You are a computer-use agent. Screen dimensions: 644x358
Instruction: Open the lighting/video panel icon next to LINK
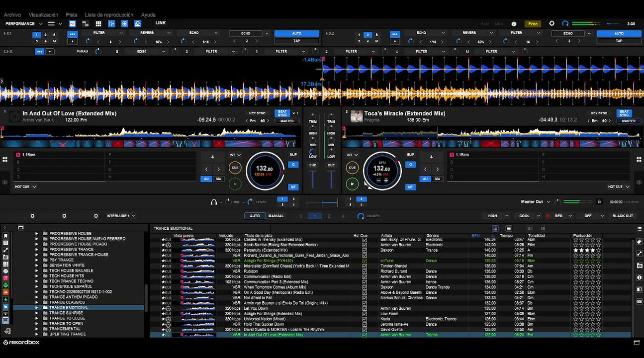pos(138,23)
